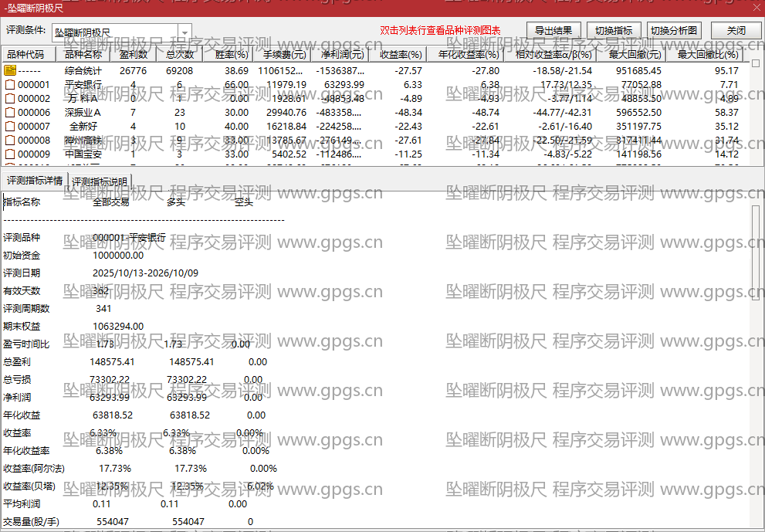The width and height of the screenshot is (765, 532).
Task: Click the 年化收益 label in details
Action: click(22, 415)
